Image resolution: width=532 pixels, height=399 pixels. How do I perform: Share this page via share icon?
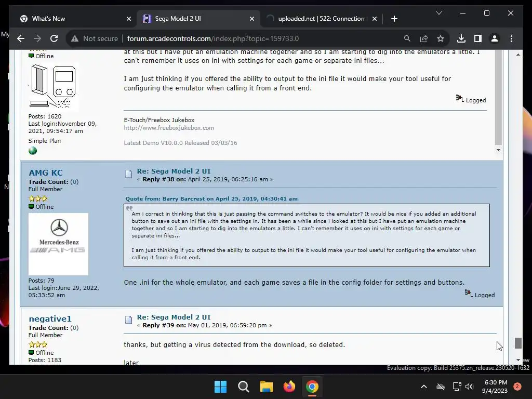(x=424, y=38)
